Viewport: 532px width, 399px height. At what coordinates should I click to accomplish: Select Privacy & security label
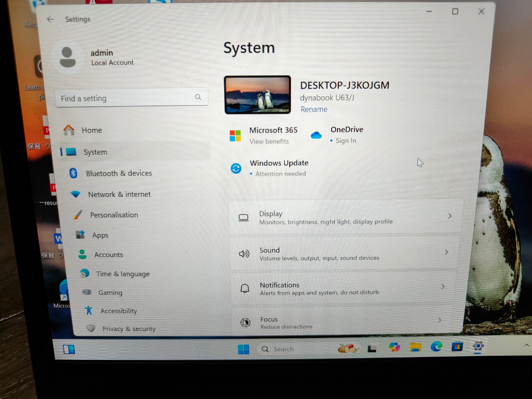tap(129, 329)
